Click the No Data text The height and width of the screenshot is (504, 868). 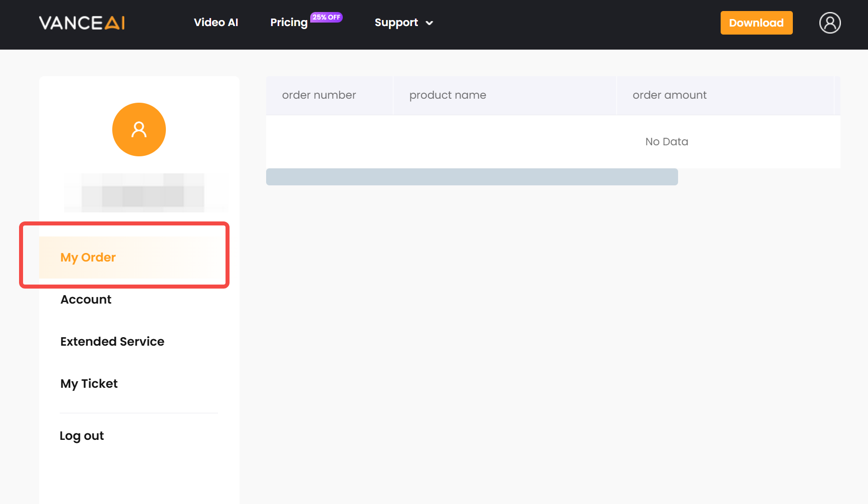point(667,142)
